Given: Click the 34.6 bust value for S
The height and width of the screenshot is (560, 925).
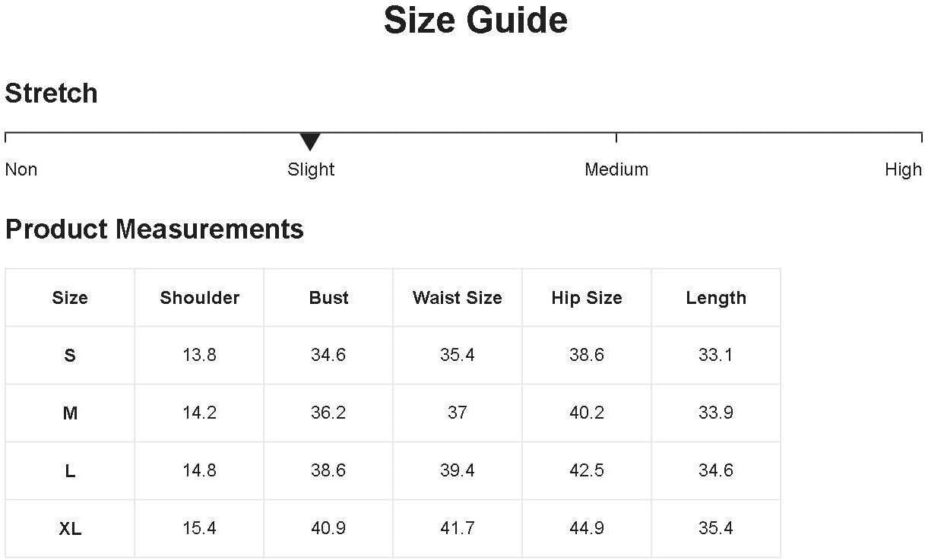Looking at the screenshot, I should [x=328, y=355].
